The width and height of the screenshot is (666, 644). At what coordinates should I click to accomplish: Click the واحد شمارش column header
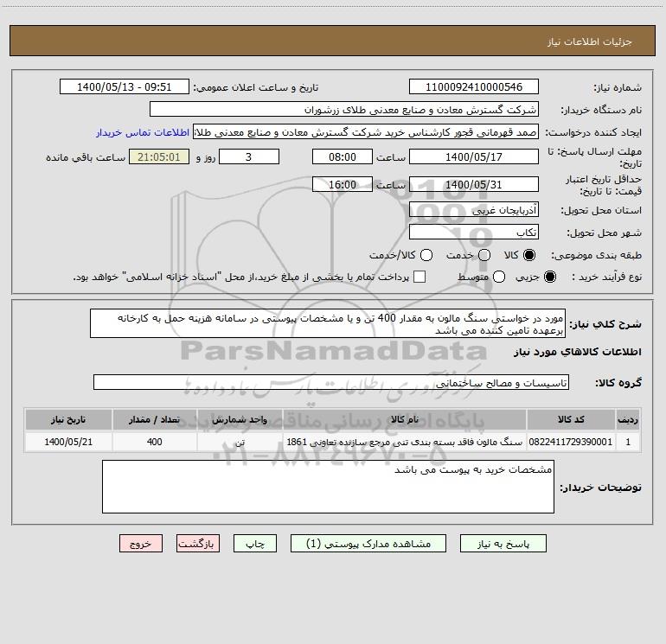tap(240, 419)
